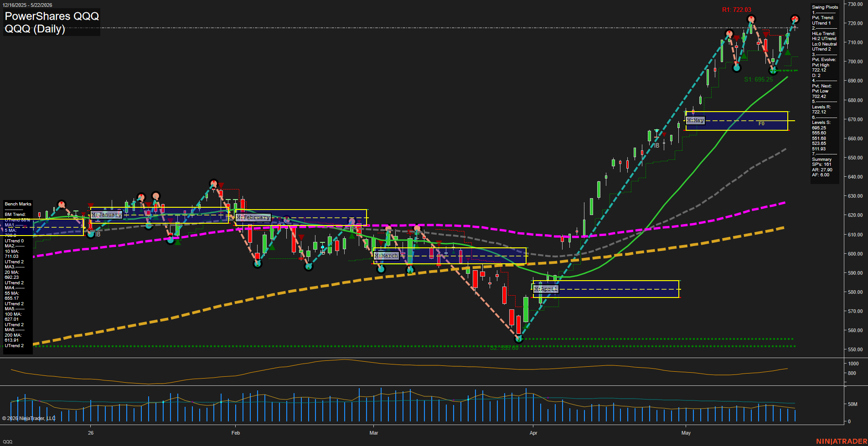The height and width of the screenshot is (446, 868).
Task: Click the 20 MA: row in Bench Marks
Action: click(12, 272)
